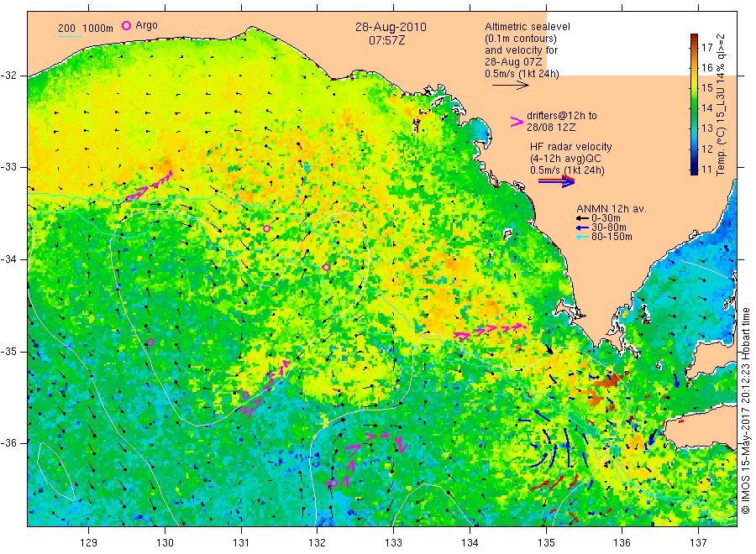Select the Argo float marker near 132.1E, 34.1S
Screen dimensions: 756x554
[326, 268]
